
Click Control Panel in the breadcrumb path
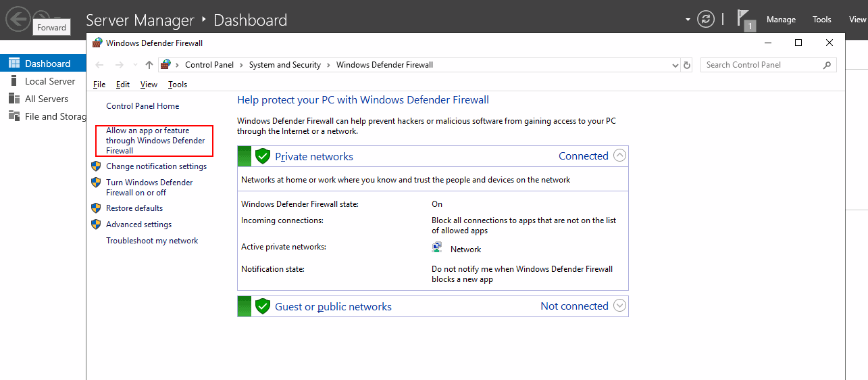tap(209, 65)
